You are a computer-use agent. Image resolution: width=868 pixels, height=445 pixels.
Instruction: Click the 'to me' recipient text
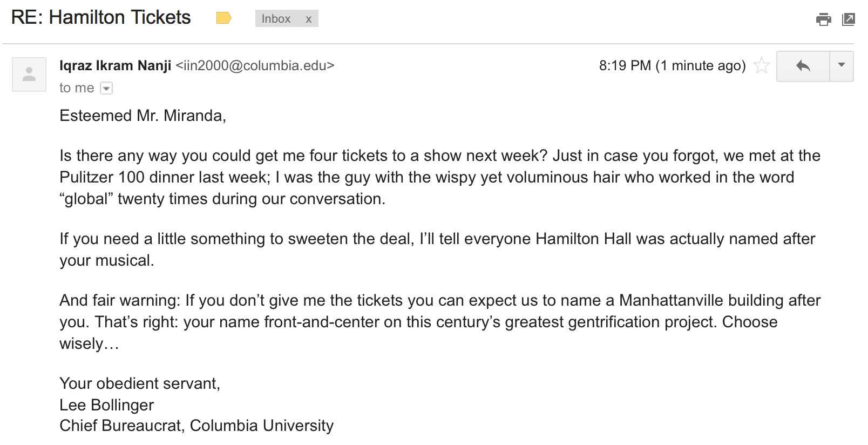[77, 88]
